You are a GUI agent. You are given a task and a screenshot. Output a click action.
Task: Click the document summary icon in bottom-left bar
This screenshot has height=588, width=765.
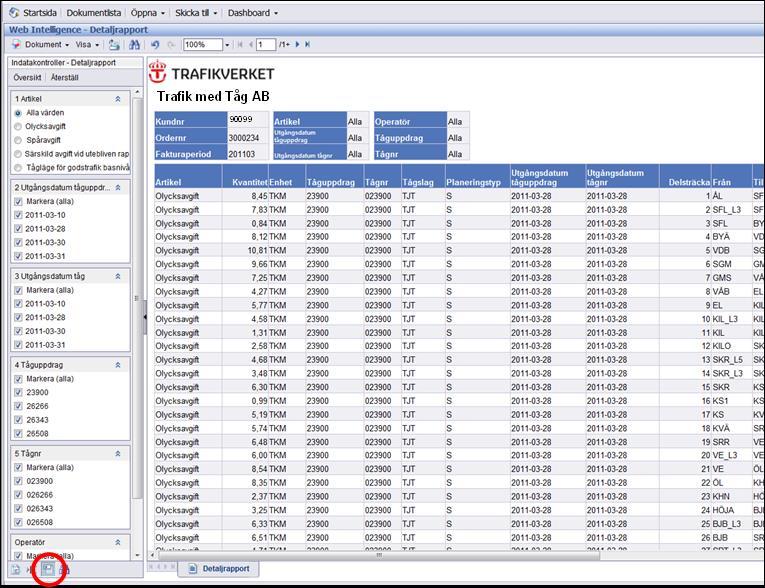click(x=16, y=569)
